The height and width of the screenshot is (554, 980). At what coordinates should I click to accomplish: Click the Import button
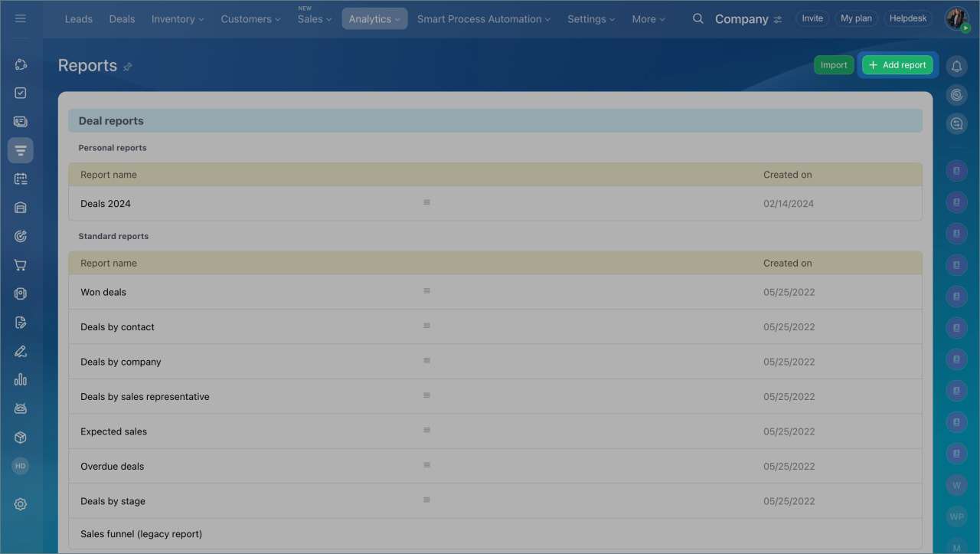tap(834, 65)
